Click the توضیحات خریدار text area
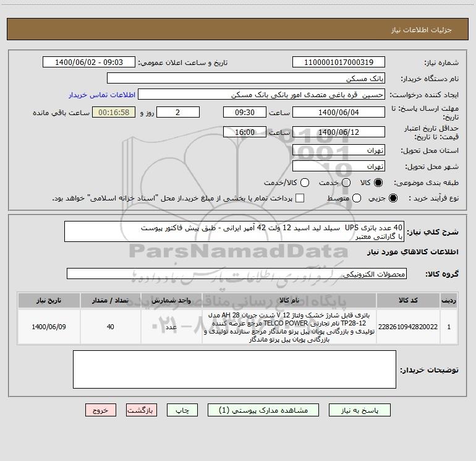 [234, 369]
